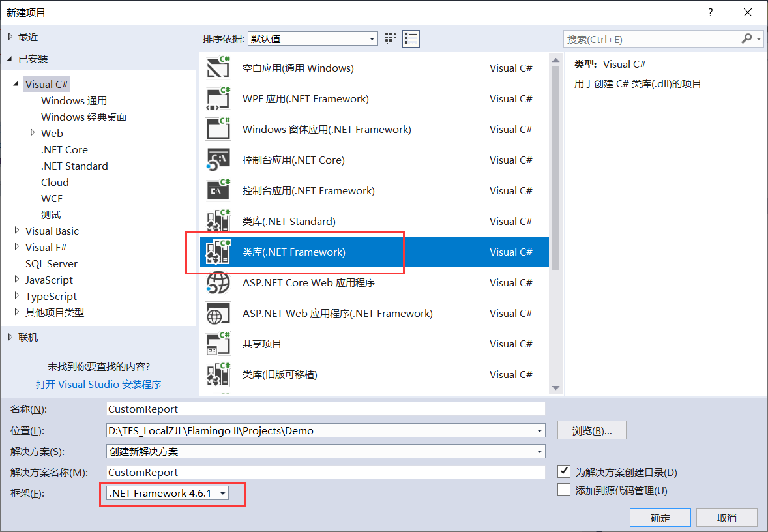
Task: Open the Visual Studio installer link
Action: [98, 384]
